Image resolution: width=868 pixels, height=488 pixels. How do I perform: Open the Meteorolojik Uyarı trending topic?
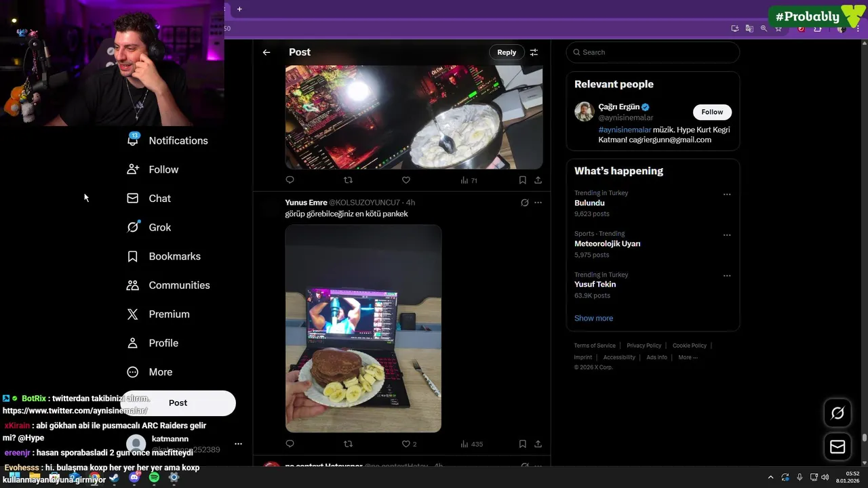tap(607, 244)
